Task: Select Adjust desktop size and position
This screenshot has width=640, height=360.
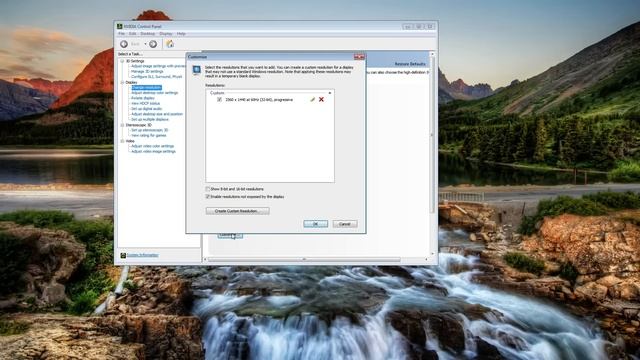Action: [157, 114]
